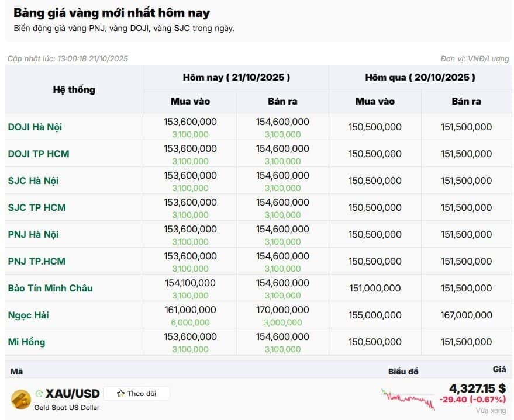Click the Hôm nay ( 21/10/2025 ) header
Image resolution: width=514 pixels, height=420 pixels.
(236, 77)
